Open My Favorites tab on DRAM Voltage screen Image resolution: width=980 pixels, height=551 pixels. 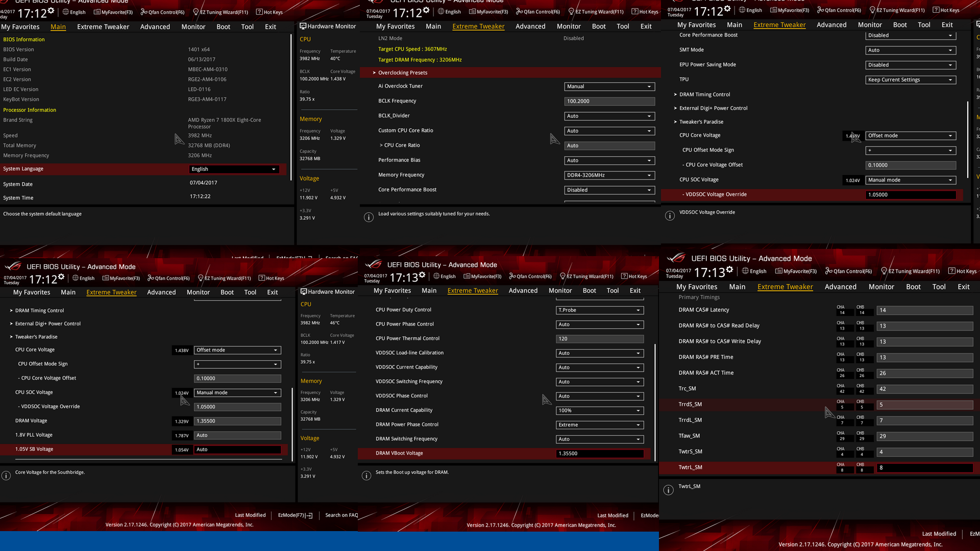tap(32, 292)
